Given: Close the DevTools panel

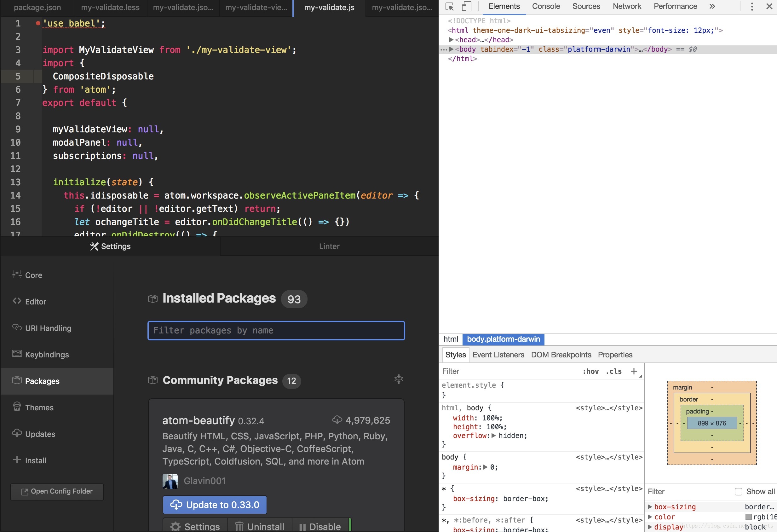Looking at the screenshot, I should (769, 6).
